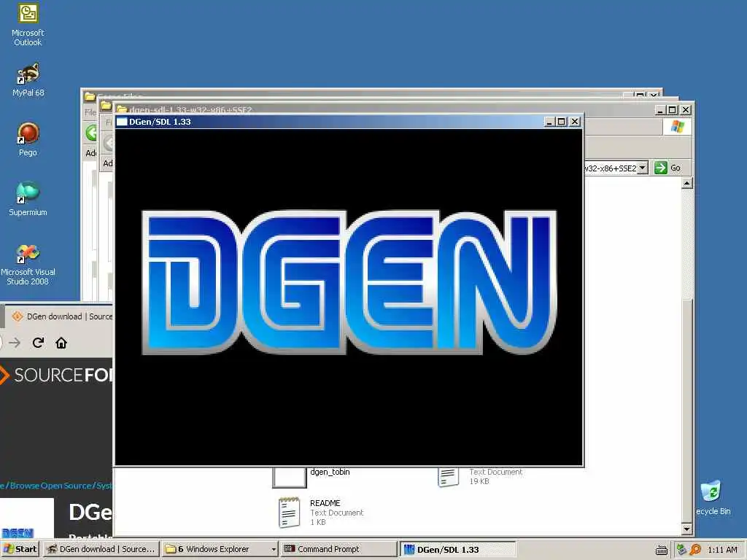Image resolution: width=747 pixels, height=560 pixels.
Task: Select the Pego desktop shortcut
Action: 28,139
